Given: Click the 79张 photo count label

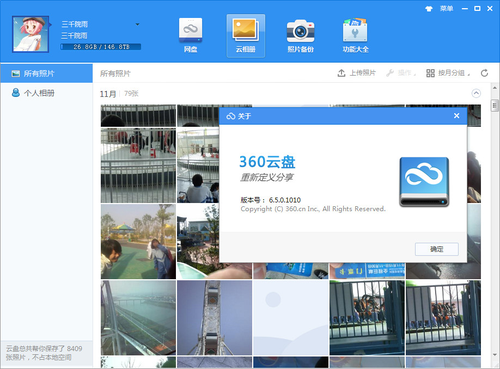Looking at the screenshot, I should click(131, 94).
